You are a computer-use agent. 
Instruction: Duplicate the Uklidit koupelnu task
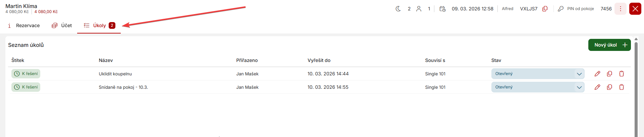(609, 74)
